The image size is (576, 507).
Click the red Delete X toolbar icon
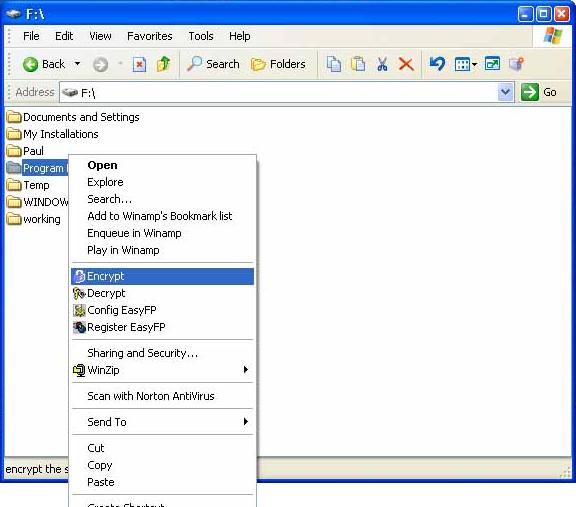click(406, 64)
